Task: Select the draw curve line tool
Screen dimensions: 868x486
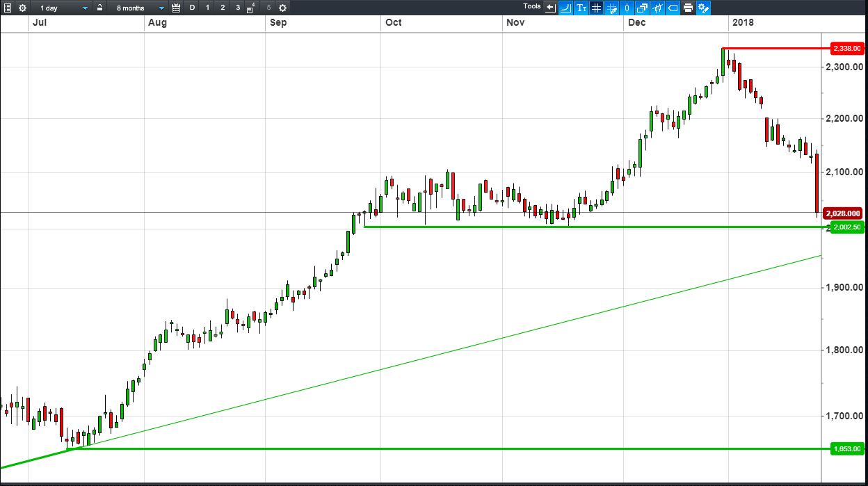Action: (x=566, y=8)
